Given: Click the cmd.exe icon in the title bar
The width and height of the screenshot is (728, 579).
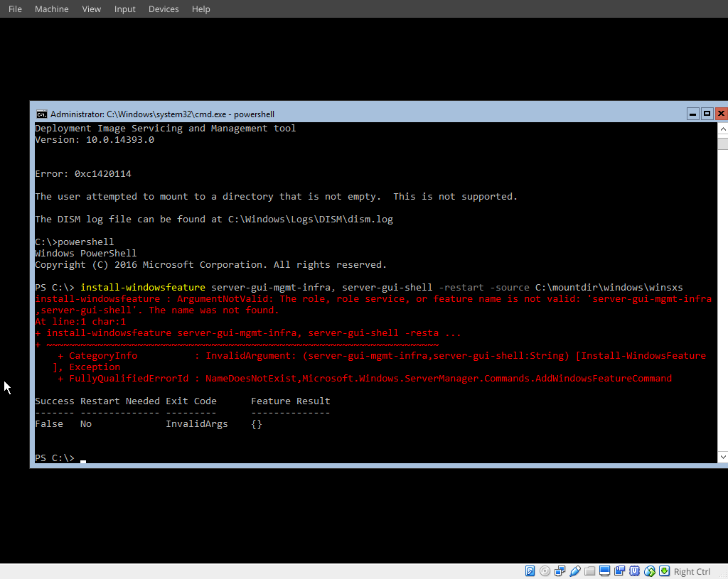Looking at the screenshot, I should click(41, 114).
